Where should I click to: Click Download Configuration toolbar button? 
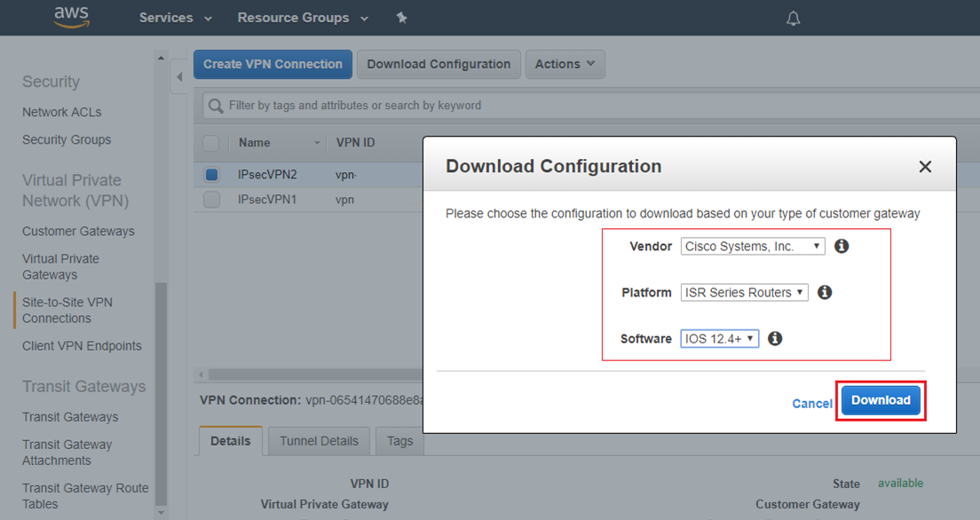[439, 65]
